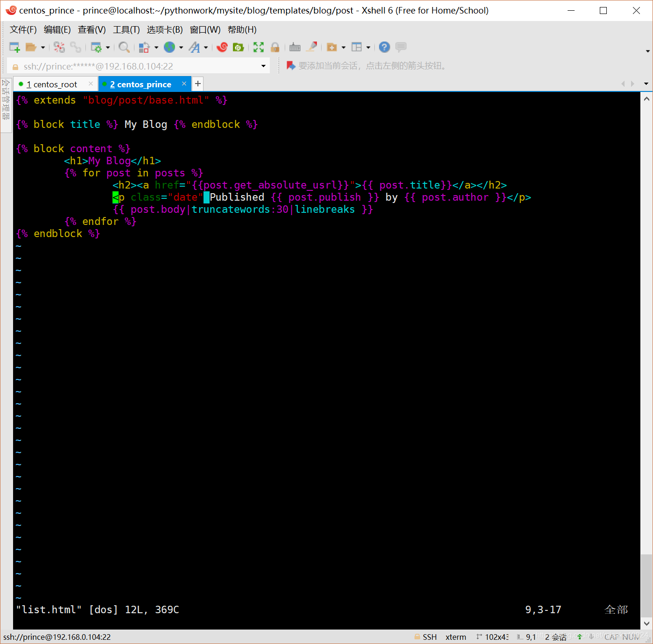This screenshot has width=653, height=644.
Task: Open the 窗口(W) menu
Action: [x=205, y=30]
